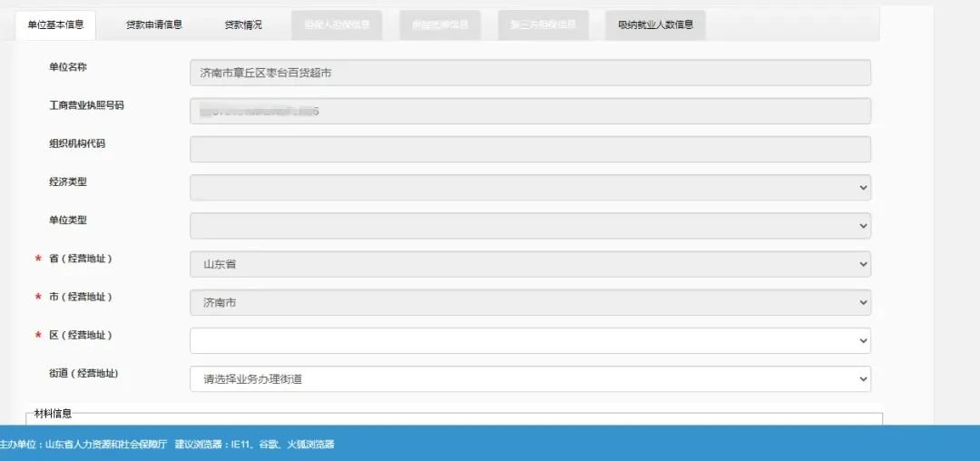Open the 请选择业务办理街道 dropdown
Viewport: 980px width, 461px height.
point(530,378)
